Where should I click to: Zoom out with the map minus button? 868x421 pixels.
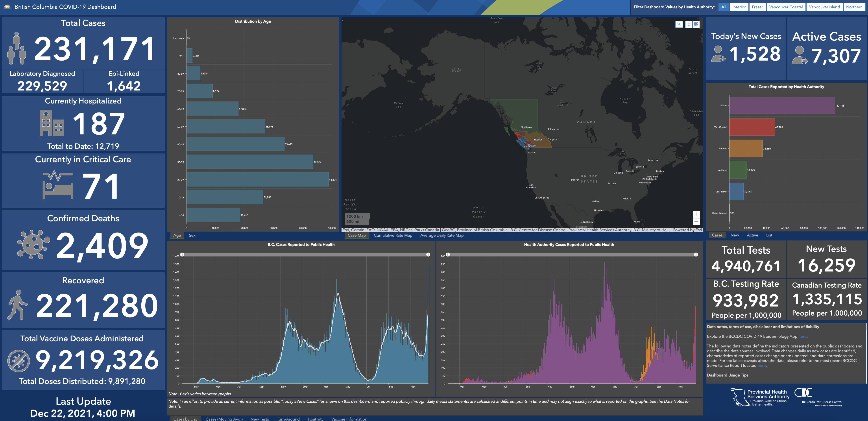[x=696, y=222]
